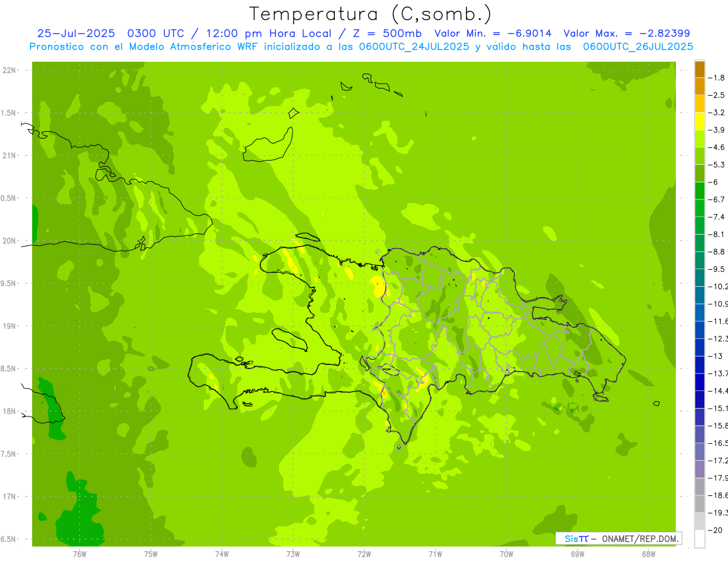
Task: Click the '22N' latitude label
Action: click(x=9, y=70)
